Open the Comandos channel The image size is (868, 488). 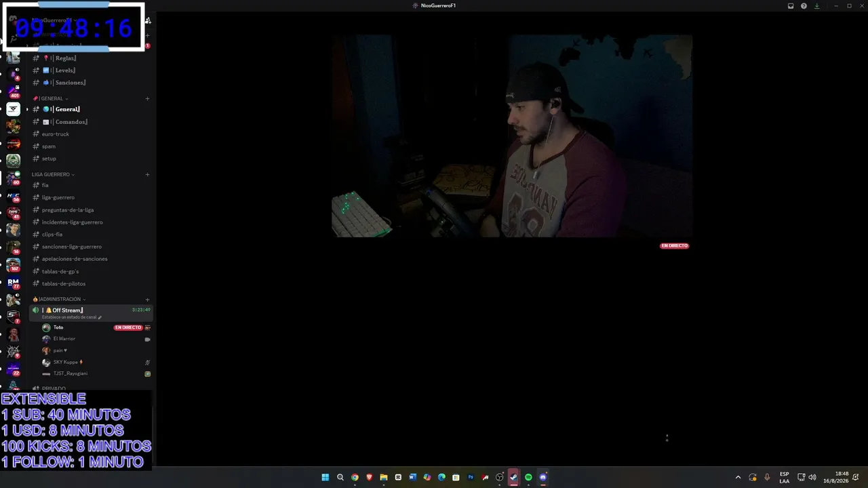pos(91,122)
